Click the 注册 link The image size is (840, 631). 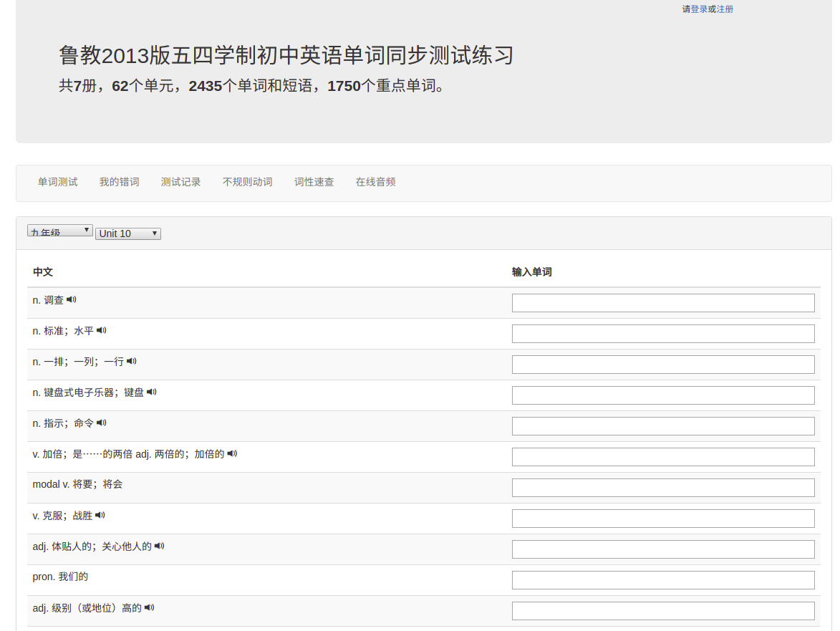[x=725, y=9]
